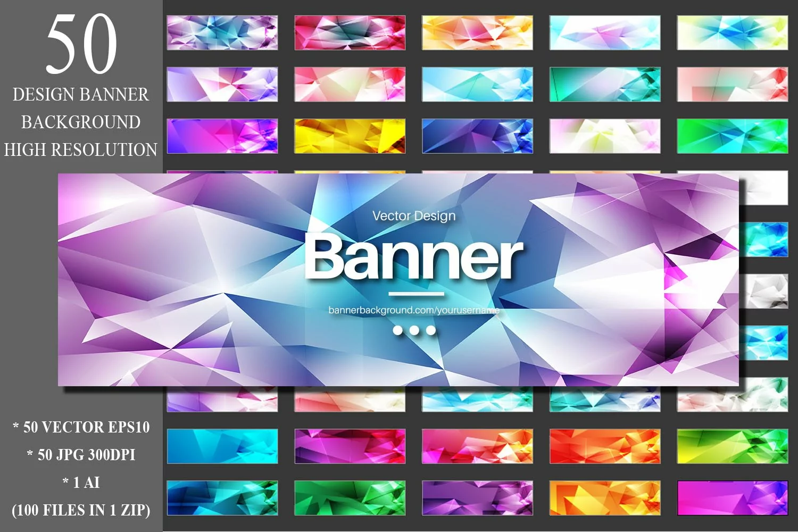Click the big white "Banner" headline text
Image resolution: width=798 pixels, height=532 pixels.
[x=414, y=256]
